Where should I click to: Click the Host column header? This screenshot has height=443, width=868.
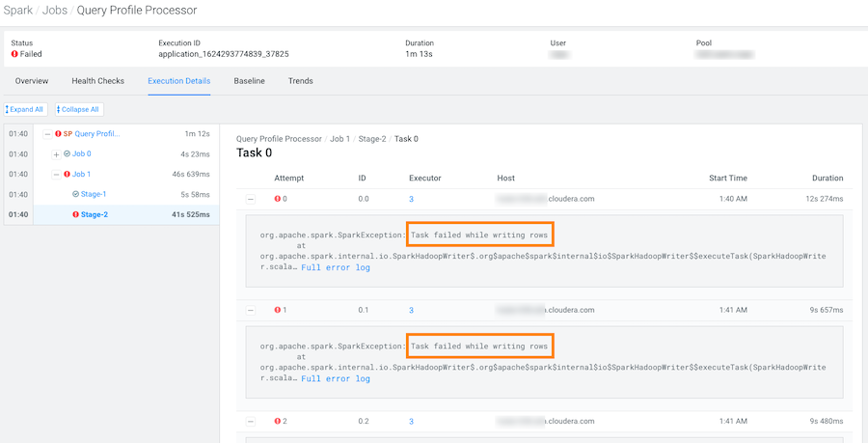(x=506, y=179)
